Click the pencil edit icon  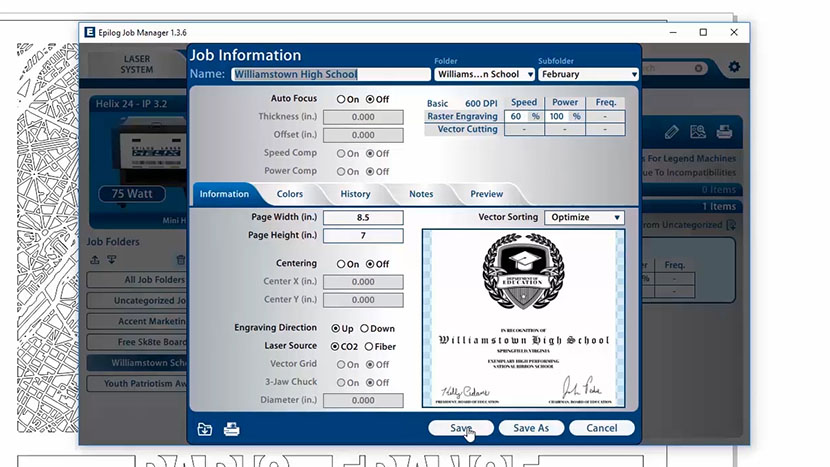(x=672, y=132)
